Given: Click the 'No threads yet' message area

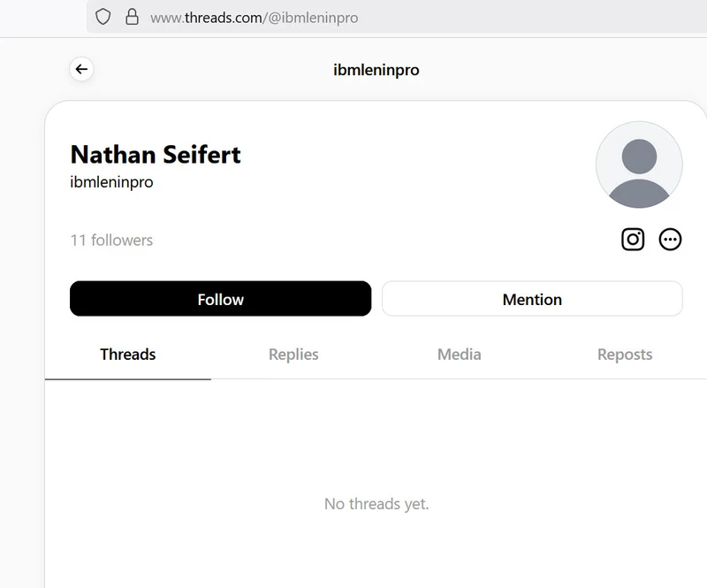Looking at the screenshot, I should pos(376,503).
